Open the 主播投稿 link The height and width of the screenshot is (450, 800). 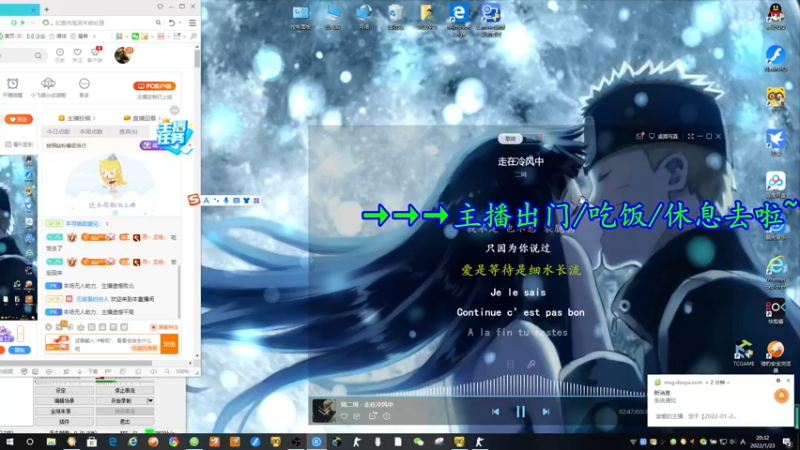click(x=78, y=118)
